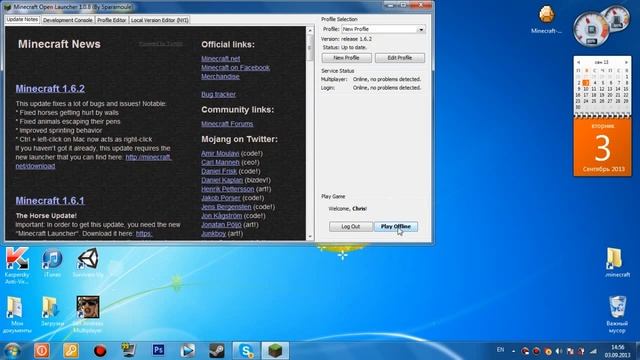
Task: Open the Minecraft shortcut at top right
Action: pyautogui.click(x=546, y=19)
